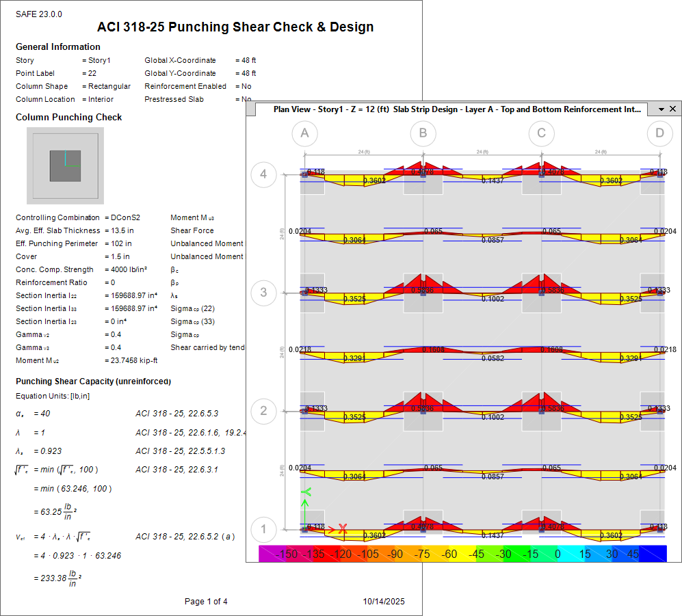Click the 0.1437 strip value on row 4

pos(493,180)
